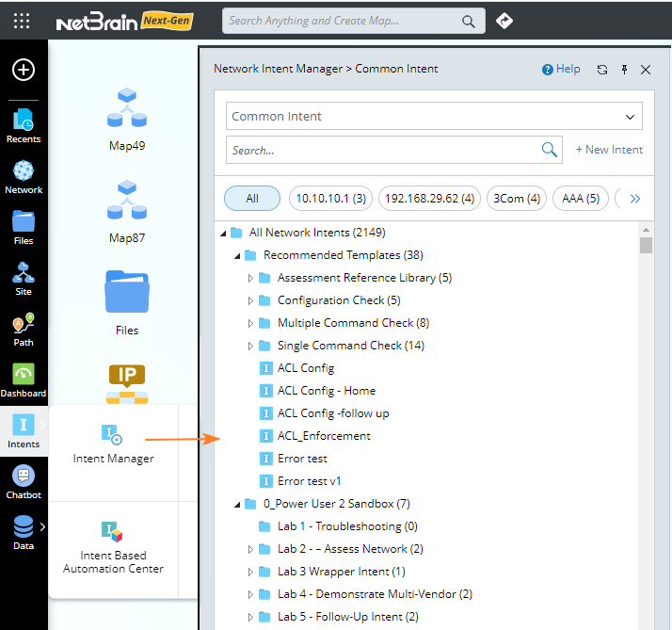Open the Path sidebar icon

(x=24, y=330)
